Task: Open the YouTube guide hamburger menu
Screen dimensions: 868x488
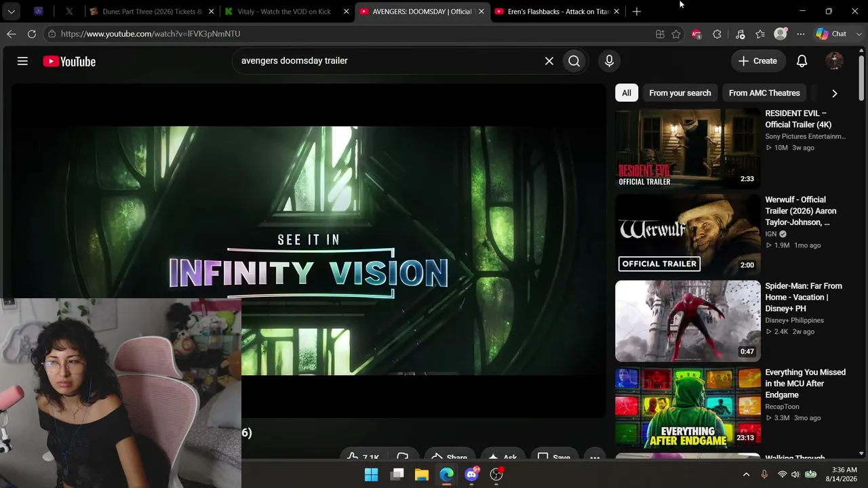Action: 22,61
